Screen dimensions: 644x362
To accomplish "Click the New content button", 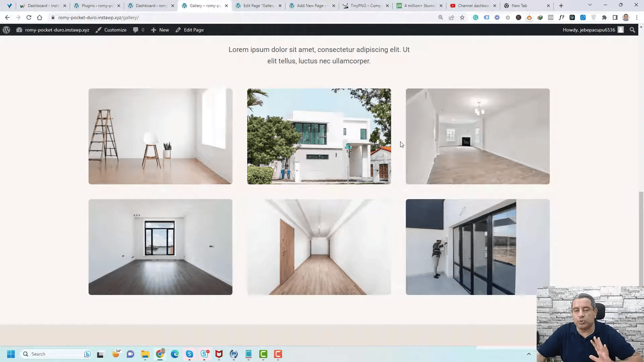I will [x=160, y=30].
